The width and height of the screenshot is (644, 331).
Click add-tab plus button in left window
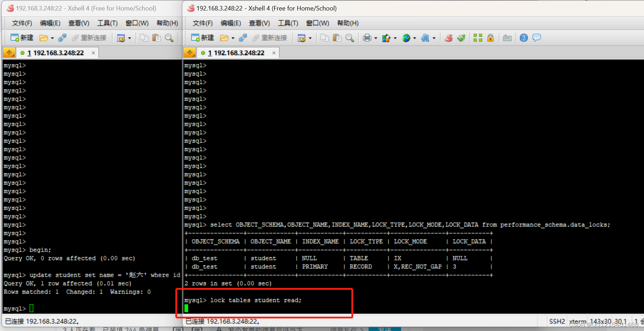point(9,53)
